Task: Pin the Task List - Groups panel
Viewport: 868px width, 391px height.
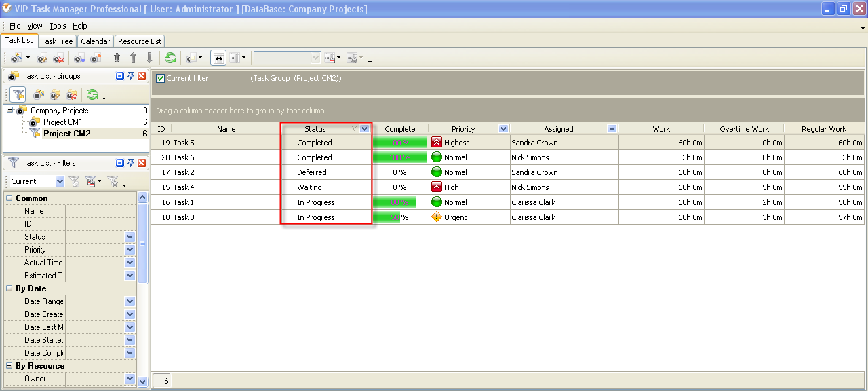Action: 131,76
